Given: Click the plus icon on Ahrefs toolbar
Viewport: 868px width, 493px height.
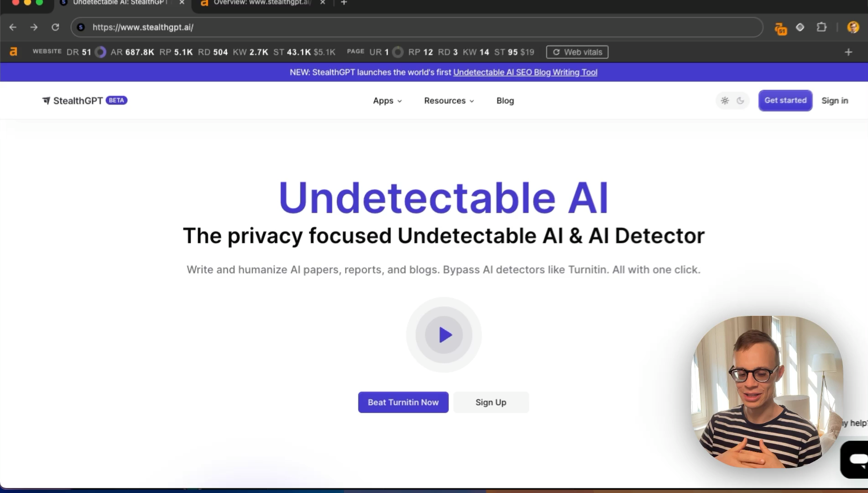Looking at the screenshot, I should [x=848, y=52].
